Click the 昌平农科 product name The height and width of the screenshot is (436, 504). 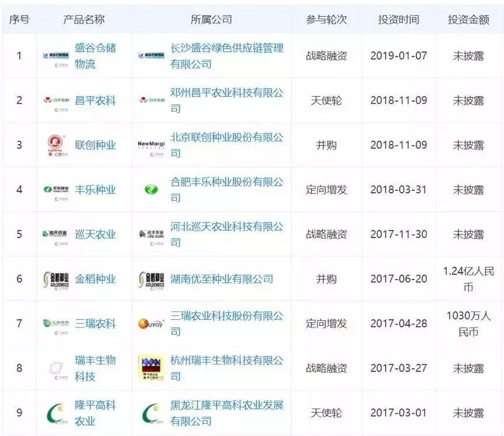point(95,100)
